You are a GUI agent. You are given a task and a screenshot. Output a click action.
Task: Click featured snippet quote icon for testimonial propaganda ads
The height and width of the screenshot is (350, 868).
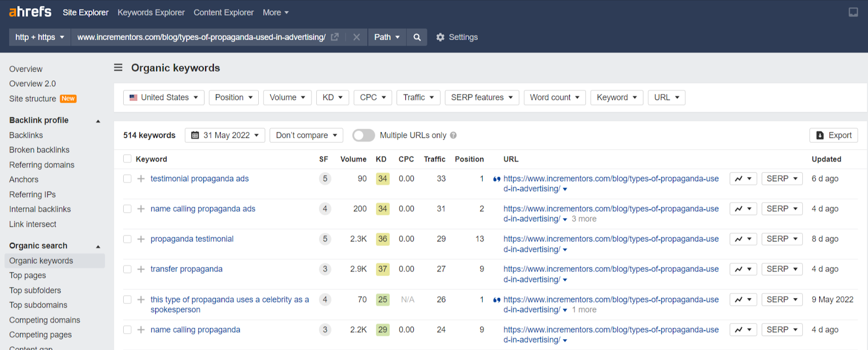[496, 179]
